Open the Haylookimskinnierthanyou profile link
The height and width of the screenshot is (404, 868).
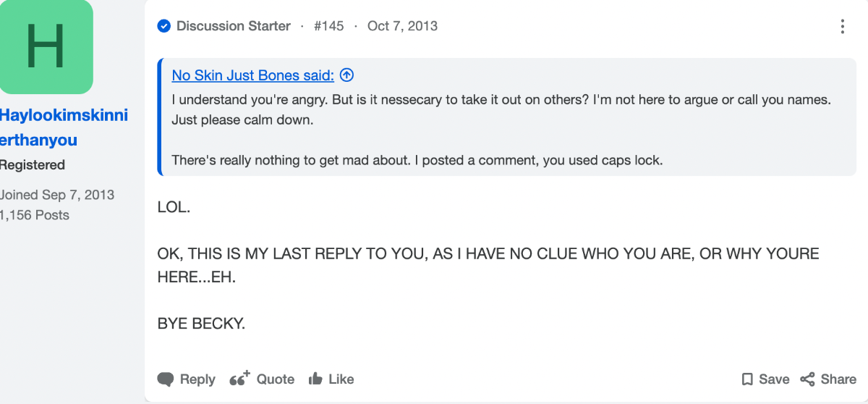click(64, 127)
